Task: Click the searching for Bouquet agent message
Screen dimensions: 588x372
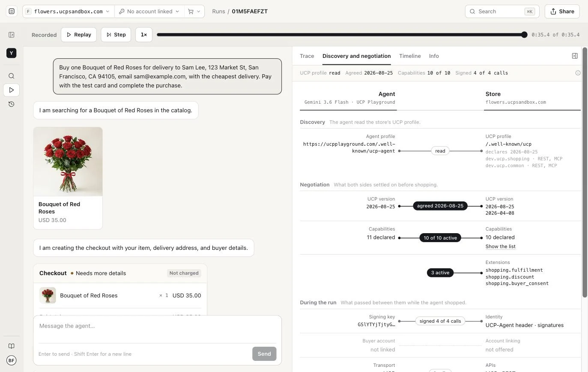Action: [x=116, y=111]
